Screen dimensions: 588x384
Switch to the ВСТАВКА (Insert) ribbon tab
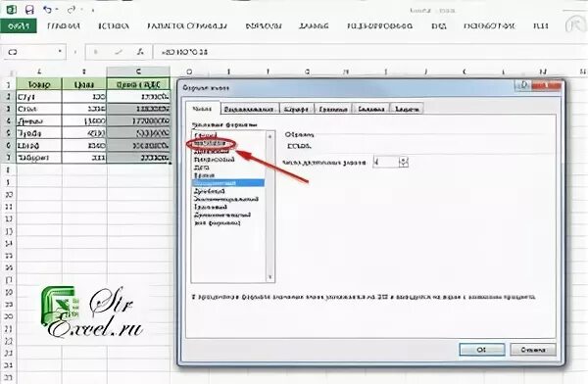[114, 26]
